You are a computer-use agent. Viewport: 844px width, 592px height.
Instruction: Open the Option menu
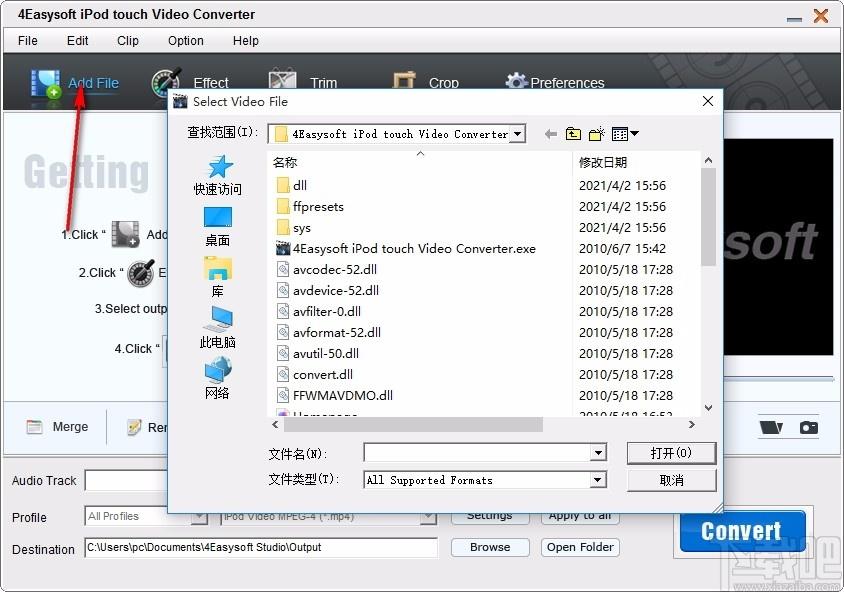click(x=186, y=41)
